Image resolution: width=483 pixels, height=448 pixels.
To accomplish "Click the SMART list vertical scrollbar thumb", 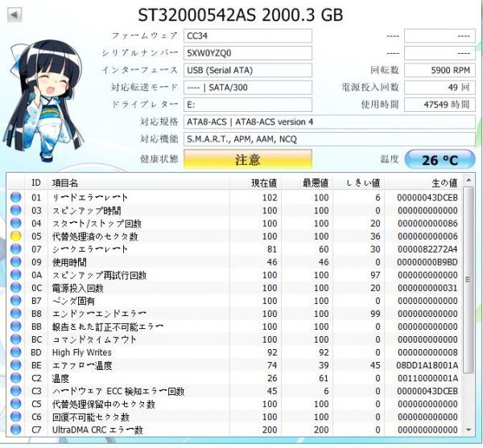I will 469,279.
